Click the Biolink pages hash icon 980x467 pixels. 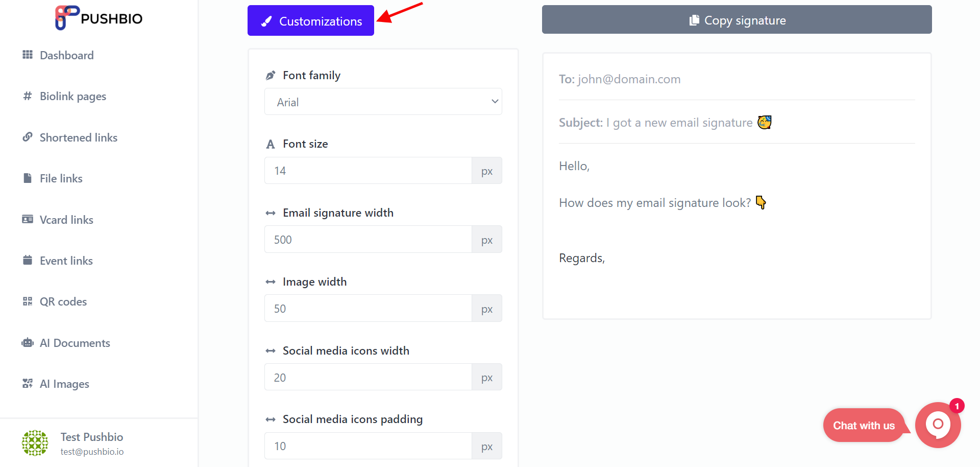pyautogui.click(x=28, y=96)
